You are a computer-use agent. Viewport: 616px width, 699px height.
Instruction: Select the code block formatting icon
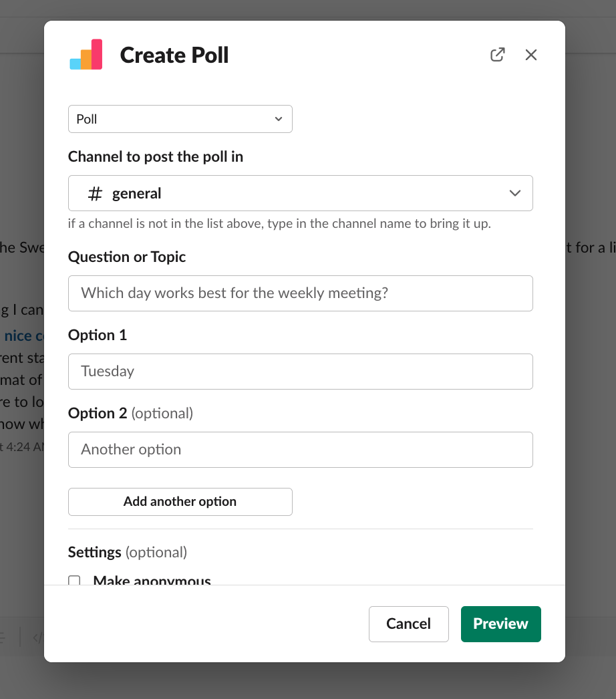[x=38, y=638]
